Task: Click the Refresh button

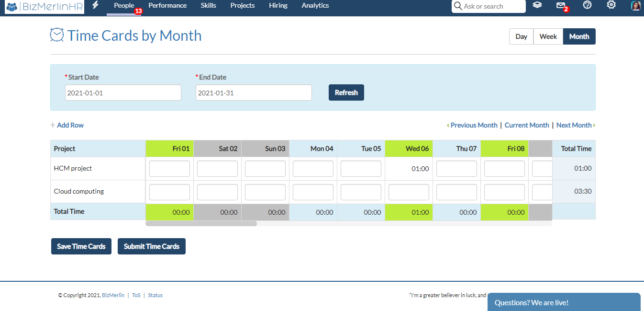Action: [x=346, y=92]
